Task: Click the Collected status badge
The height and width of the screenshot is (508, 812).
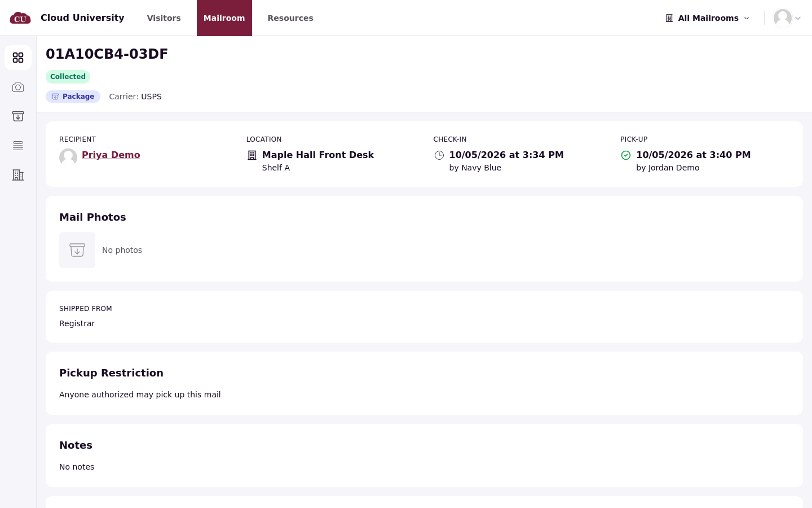Action: [x=68, y=77]
